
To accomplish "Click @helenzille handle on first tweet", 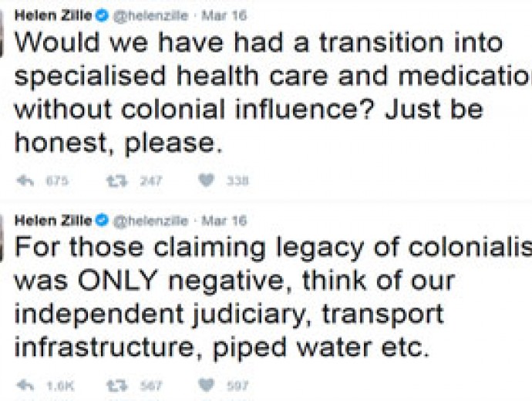I will [x=150, y=16].
